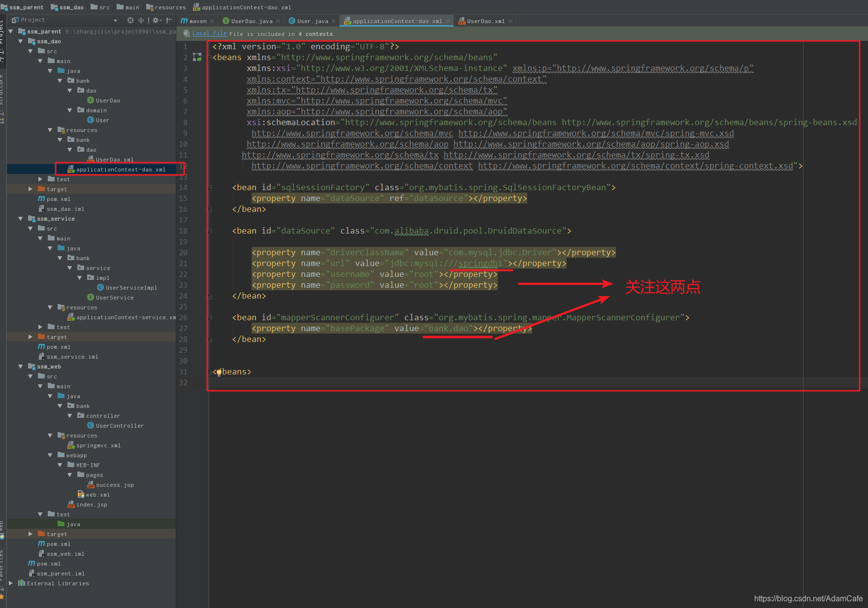Click the UserDao interface icon in tree

point(91,101)
